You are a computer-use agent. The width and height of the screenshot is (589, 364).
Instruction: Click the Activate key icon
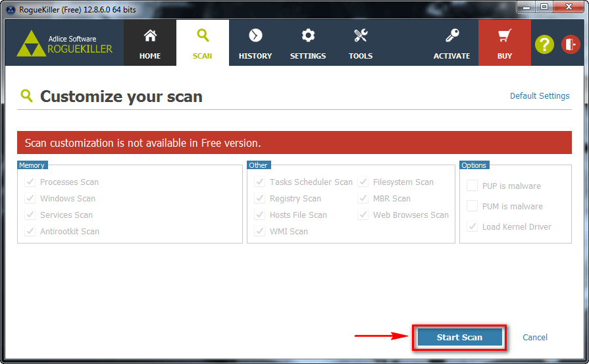click(x=451, y=36)
